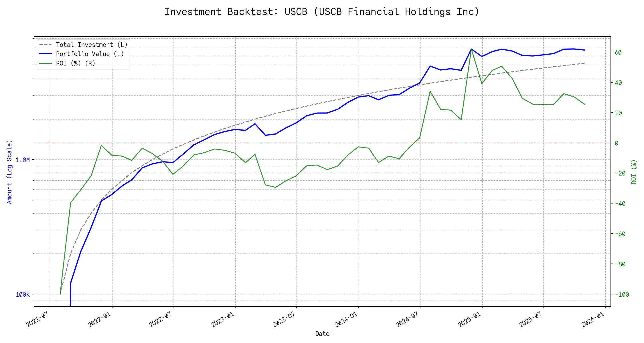
Task: Click the 0 tick on ROI axis
Action: pos(617,143)
